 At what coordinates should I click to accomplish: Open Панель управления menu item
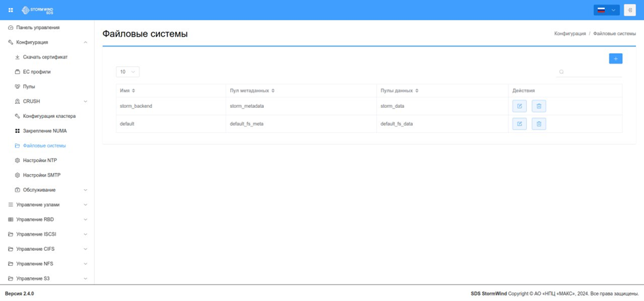point(47,28)
